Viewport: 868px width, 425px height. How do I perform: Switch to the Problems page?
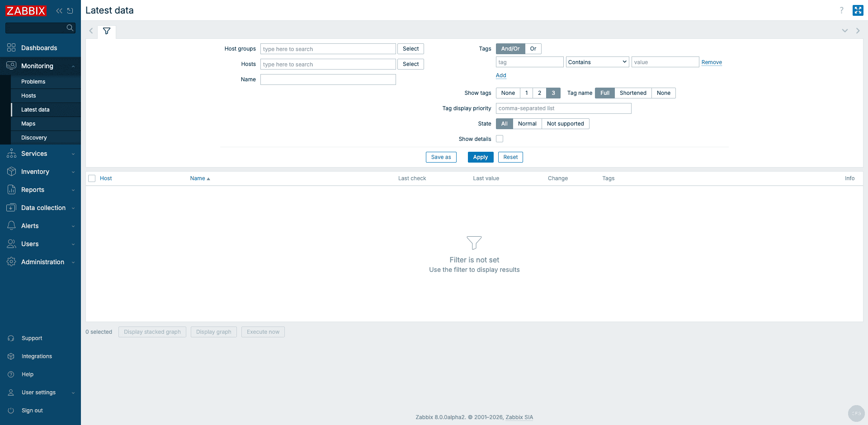(x=33, y=81)
